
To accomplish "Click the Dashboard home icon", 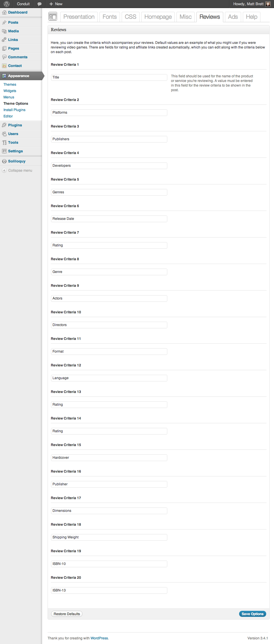I will click(x=4, y=12).
